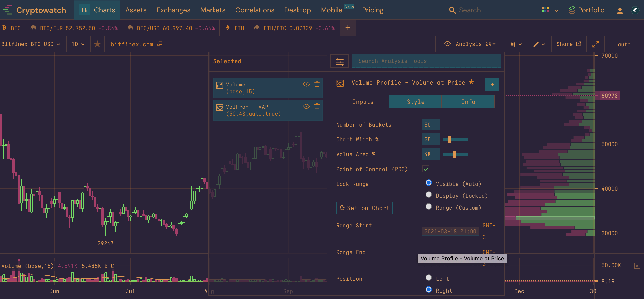Switch to Style tab in Volume Profile
The image size is (644, 299).
point(415,102)
